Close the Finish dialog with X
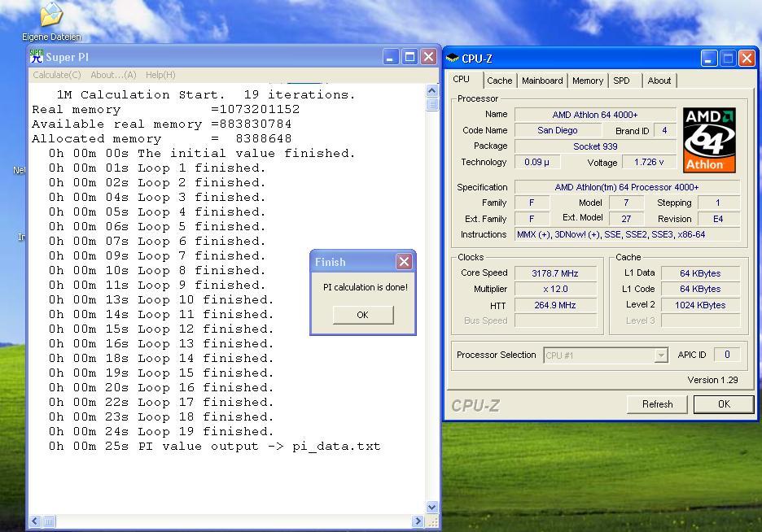 pos(404,262)
